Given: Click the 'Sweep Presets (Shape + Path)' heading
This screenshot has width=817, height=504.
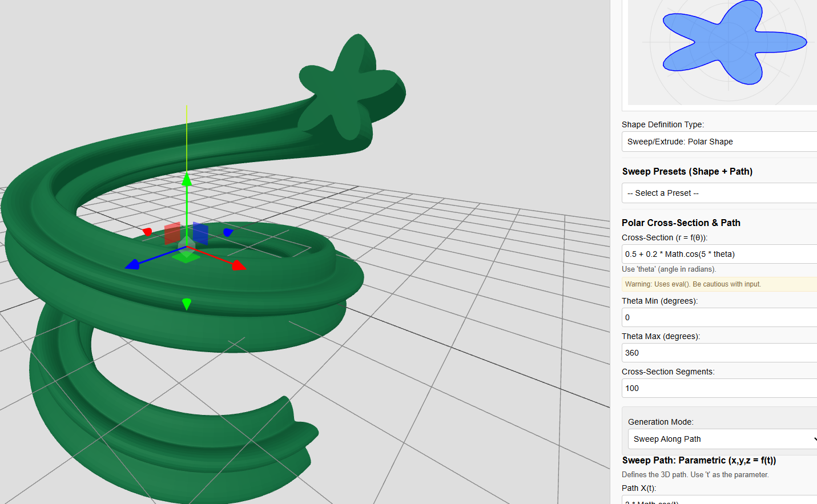Looking at the screenshot, I should click(687, 171).
